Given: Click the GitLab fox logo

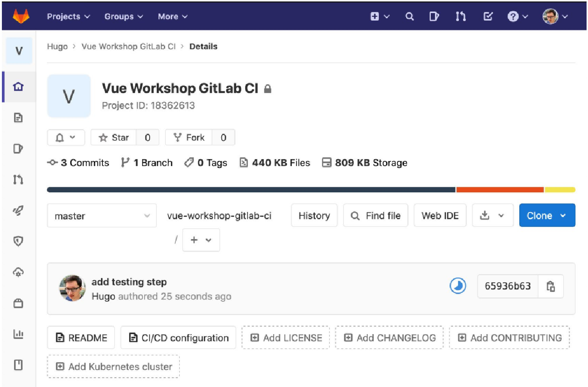Looking at the screenshot, I should [21, 16].
